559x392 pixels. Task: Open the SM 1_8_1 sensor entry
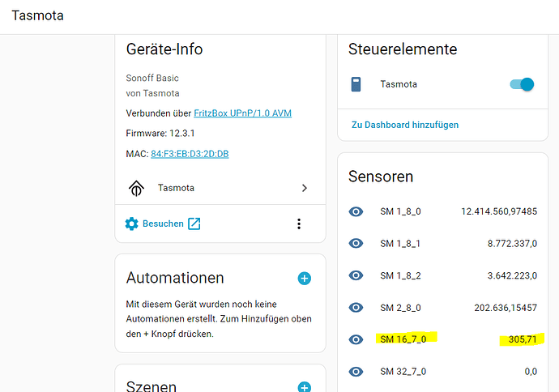click(x=442, y=244)
